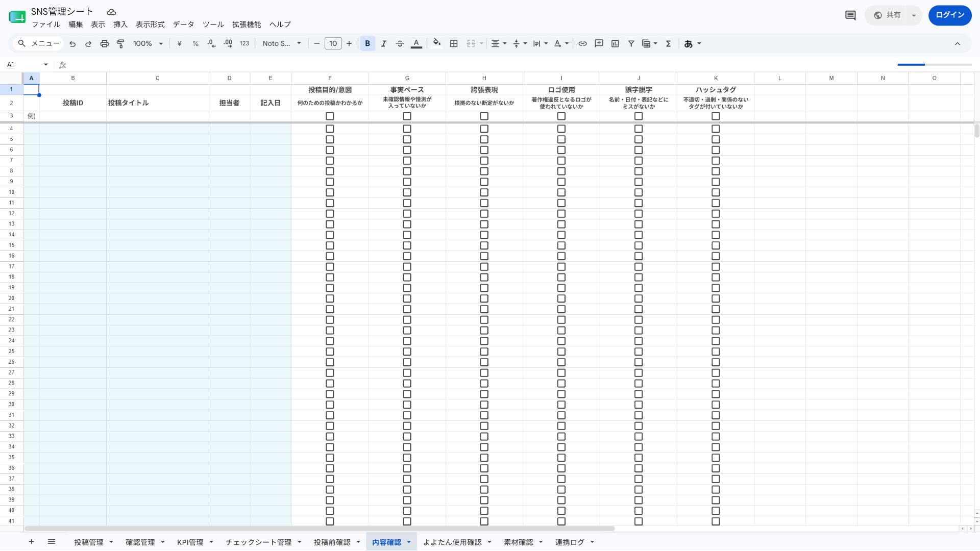Open the Noto S... font dropdown
The image size is (980, 551).
point(282,44)
